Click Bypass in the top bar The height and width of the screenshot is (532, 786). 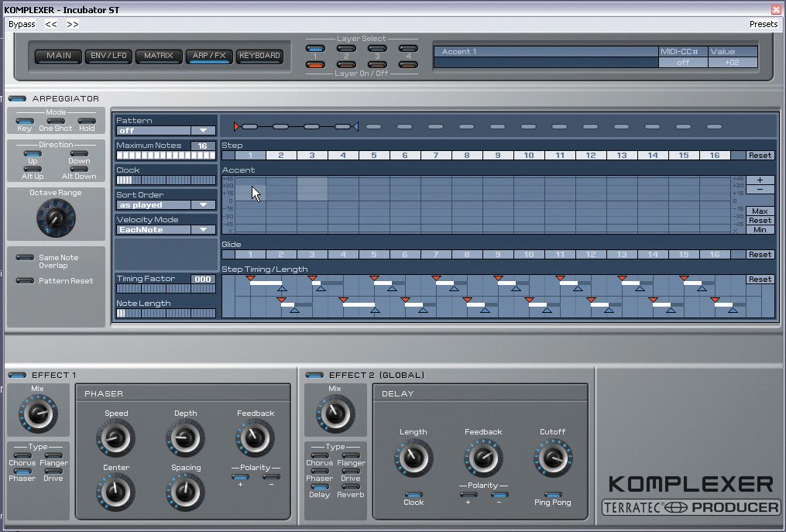[x=22, y=24]
